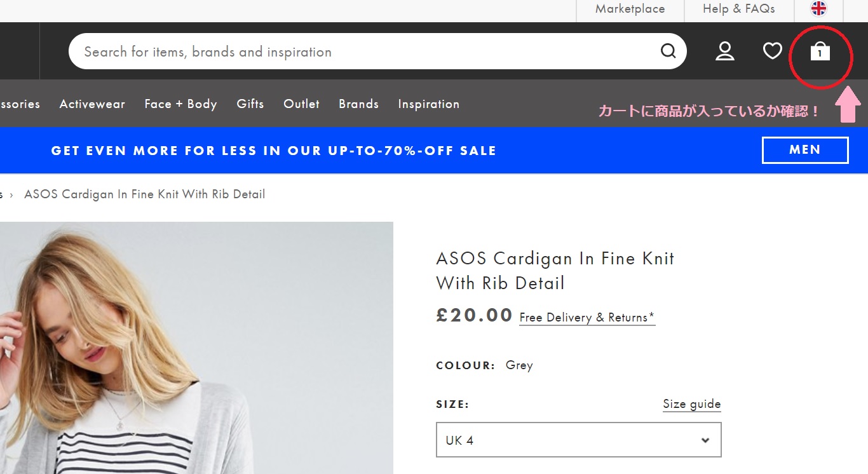Switch to the MEN store button
This screenshot has height=474, width=868.
pyautogui.click(x=804, y=150)
